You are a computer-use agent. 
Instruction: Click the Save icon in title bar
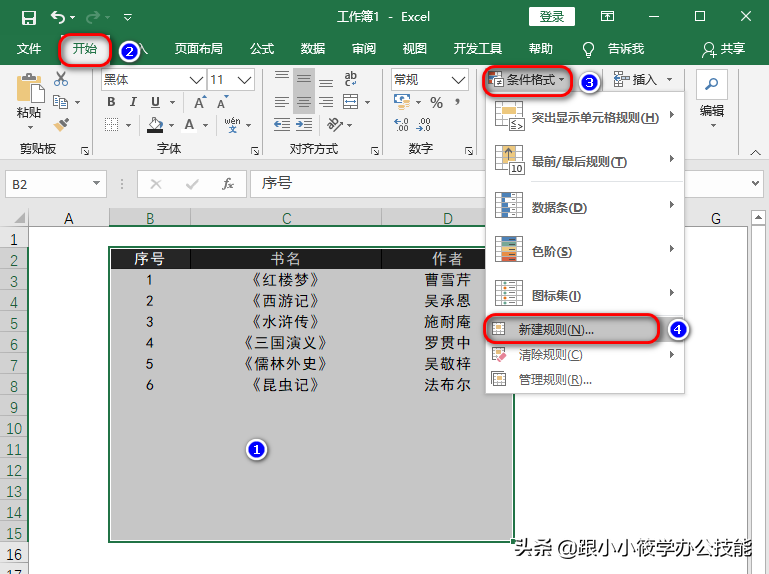pos(29,18)
